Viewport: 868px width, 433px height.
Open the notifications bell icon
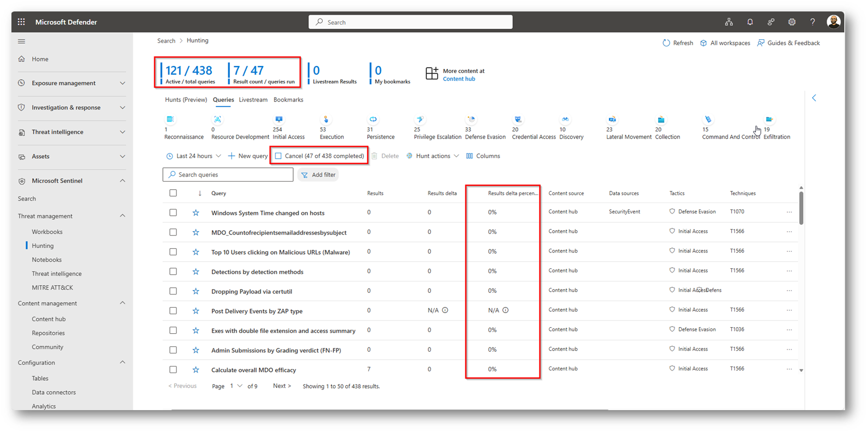[750, 22]
